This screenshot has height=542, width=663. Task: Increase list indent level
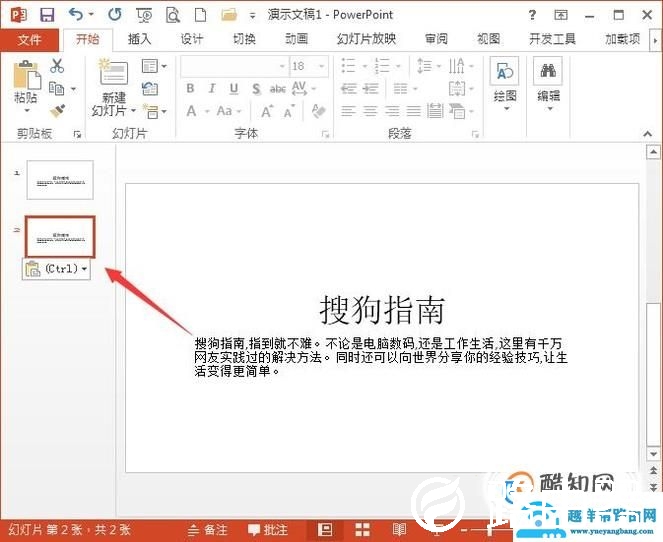pyautogui.click(x=370, y=88)
